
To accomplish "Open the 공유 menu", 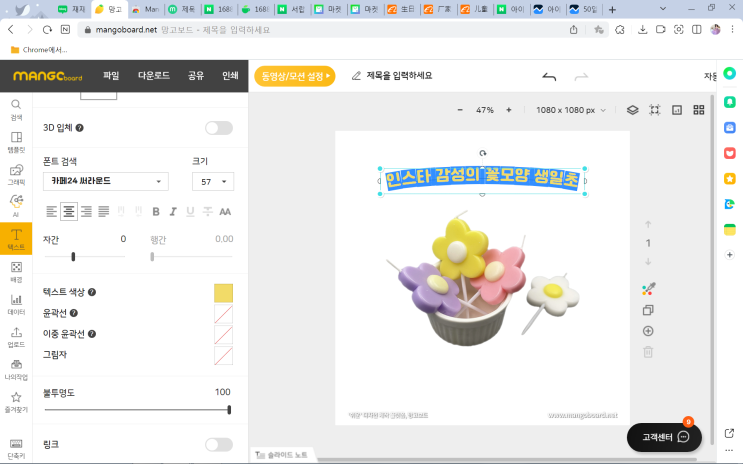I will pyautogui.click(x=196, y=75).
